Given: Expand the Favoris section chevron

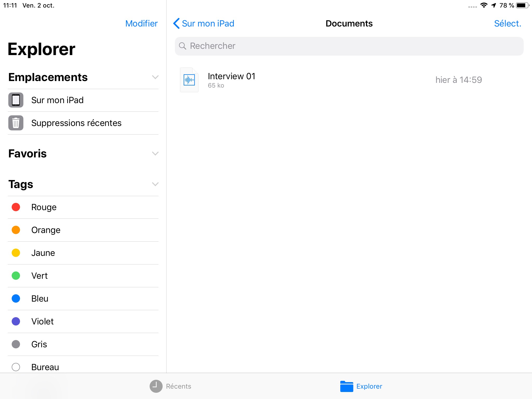Looking at the screenshot, I should click(155, 154).
